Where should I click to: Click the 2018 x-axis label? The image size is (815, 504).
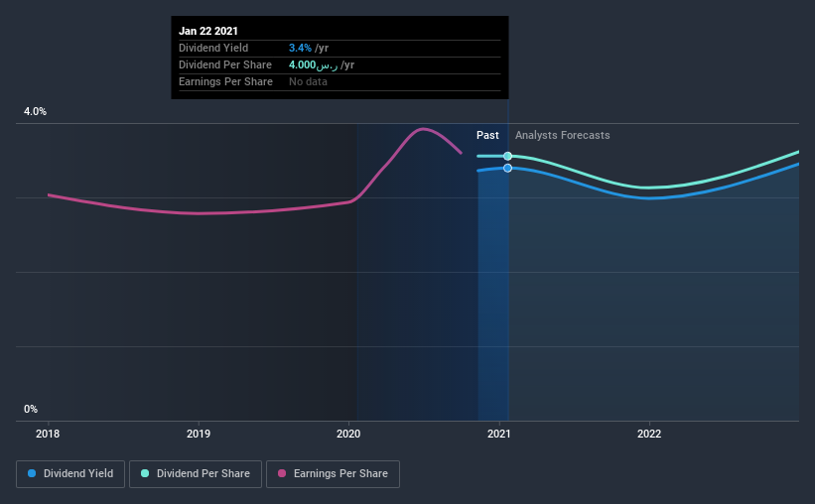point(48,434)
